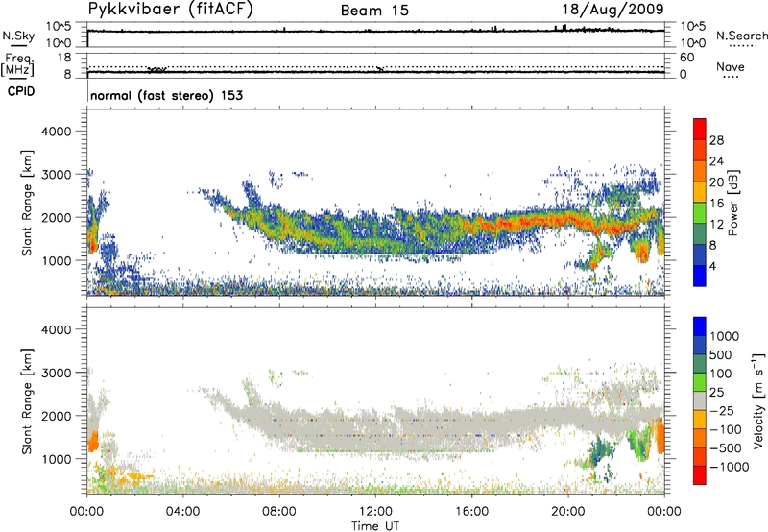This screenshot has width=768, height=532.
Task: Click the -25 label on the velocity colorbar
Action: 722,411
